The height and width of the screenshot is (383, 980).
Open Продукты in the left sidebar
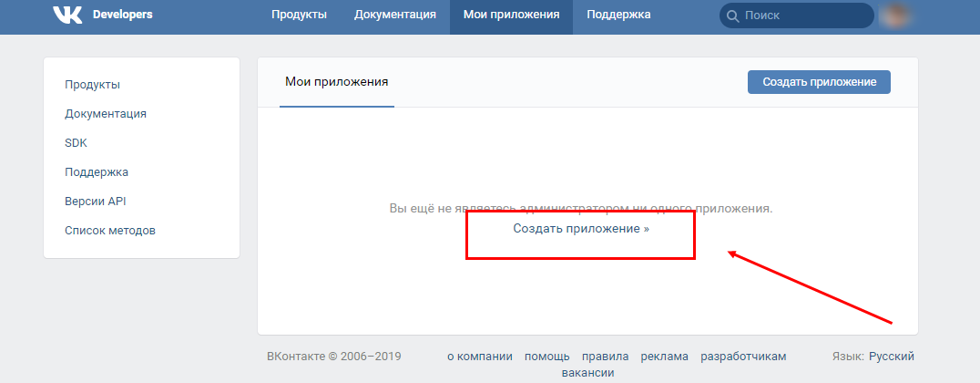point(93,85)
